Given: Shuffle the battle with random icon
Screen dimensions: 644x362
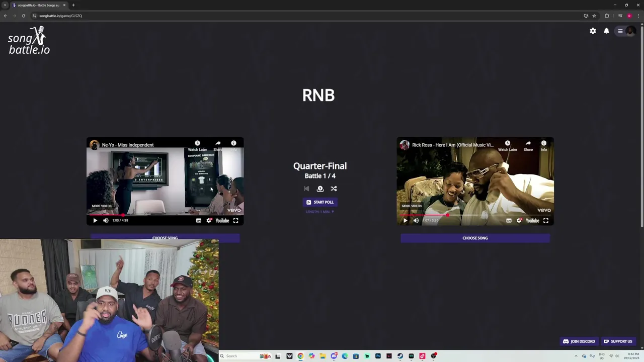Looking at the screenshot, I should 334,189.
